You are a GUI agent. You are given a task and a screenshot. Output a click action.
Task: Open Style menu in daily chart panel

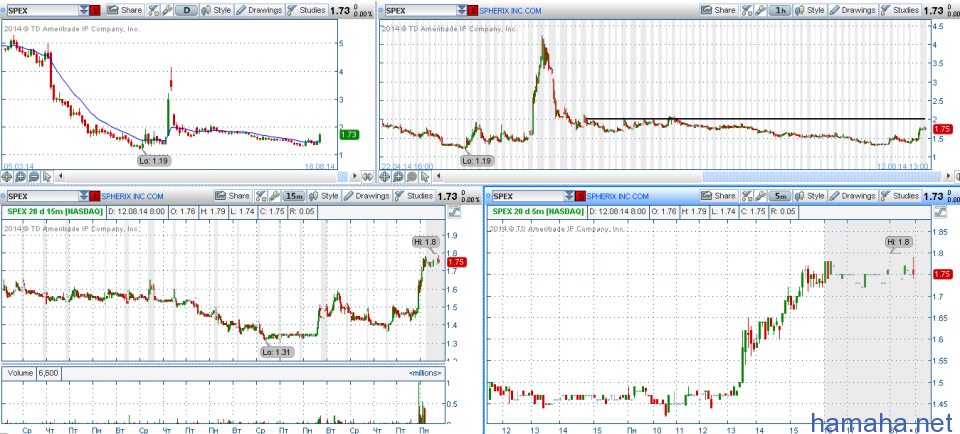pos(216,10)
